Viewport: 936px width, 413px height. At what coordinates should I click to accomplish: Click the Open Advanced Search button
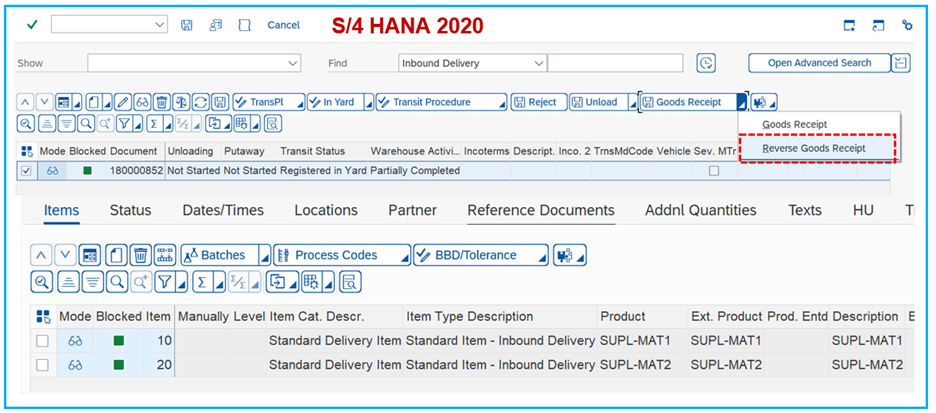pyautogui.click(x=818, y=63)
